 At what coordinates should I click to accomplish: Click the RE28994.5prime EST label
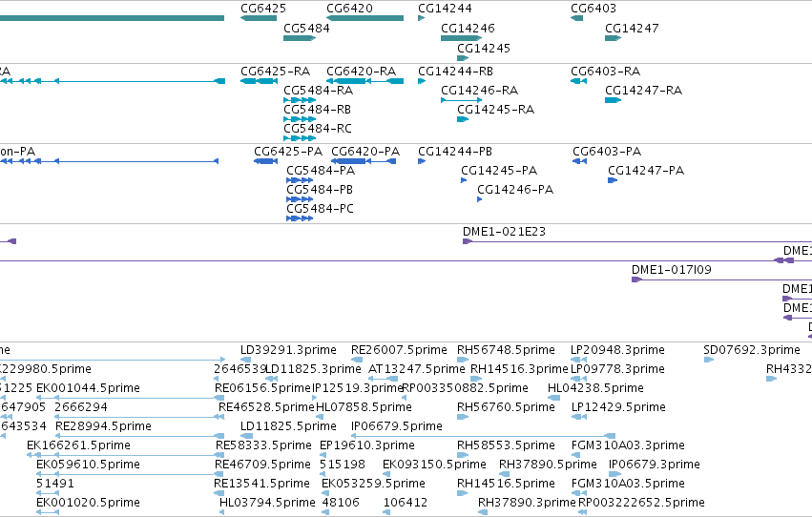click(x=104, y=427)
